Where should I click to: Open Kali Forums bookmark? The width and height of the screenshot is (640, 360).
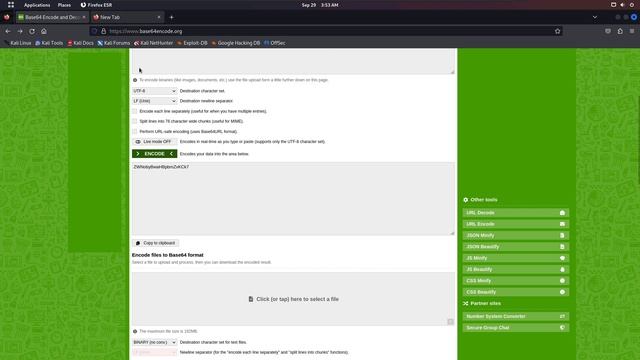(113, 43)
